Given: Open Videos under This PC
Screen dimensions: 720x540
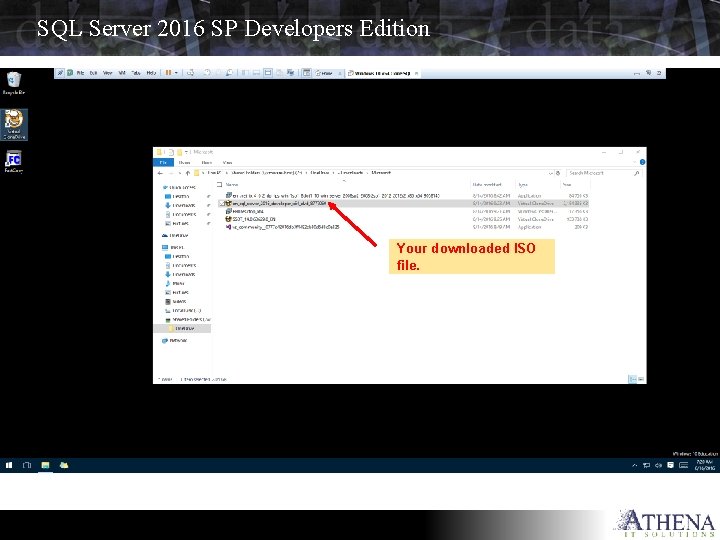Looking at the screenshot, I should pos(176,302).
